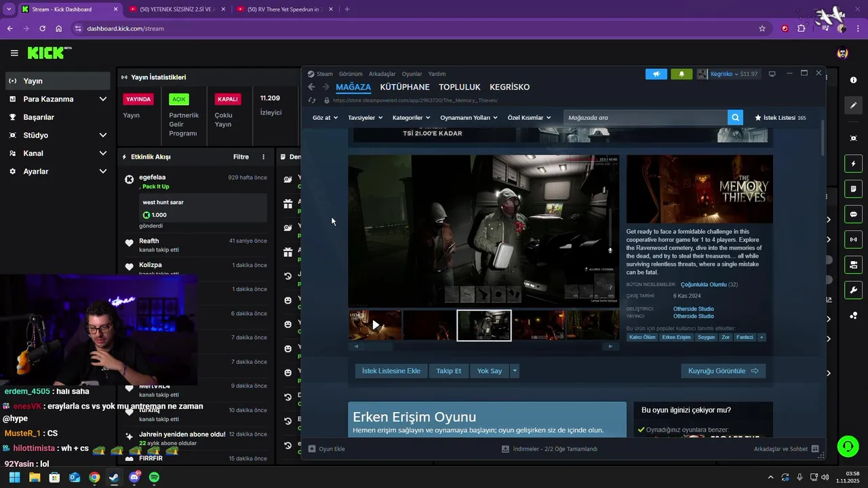This screenshot has width=868, height=488.
Task: Click Steam store search magnifier button
Action: [x=735, y=118]
